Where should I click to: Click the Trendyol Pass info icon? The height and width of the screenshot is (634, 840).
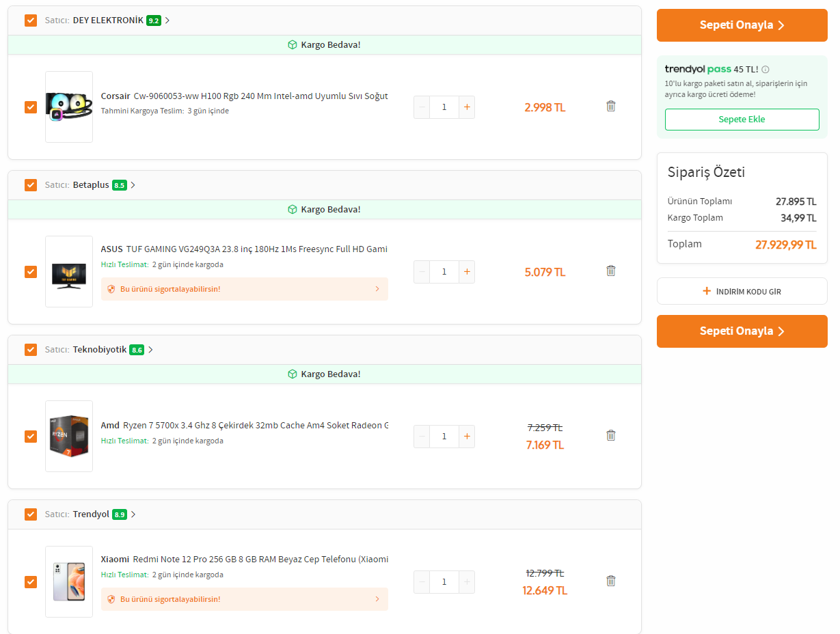pos(766,70)
